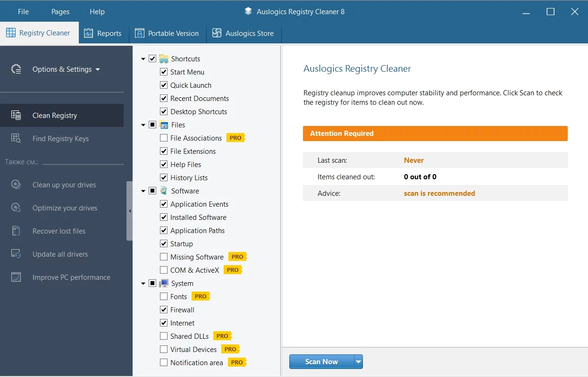Click the Find Registry Keys icon
Image resolution: width=588 pixels, height=377 pixels.
click(x=16, y=139)
